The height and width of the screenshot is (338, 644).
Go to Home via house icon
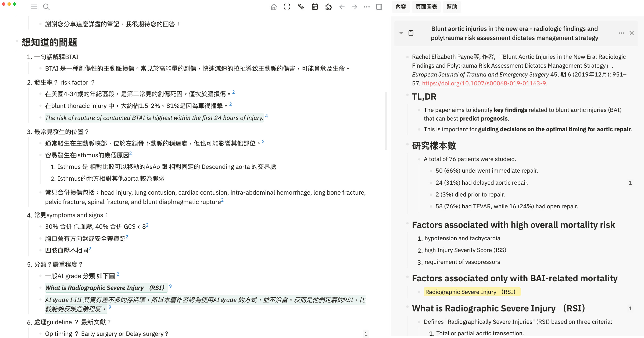274,7
